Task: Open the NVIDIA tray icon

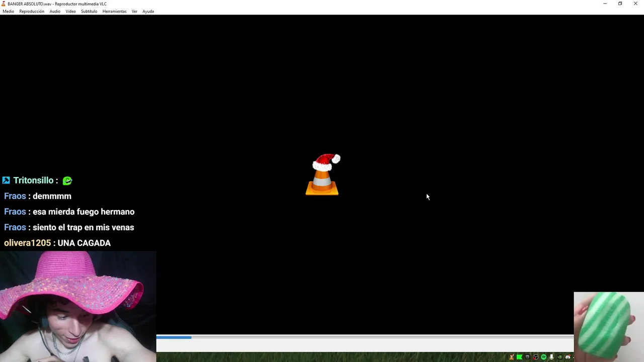Action: tap(559, 357)
